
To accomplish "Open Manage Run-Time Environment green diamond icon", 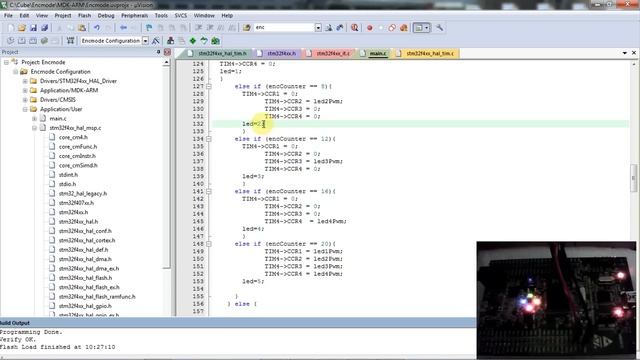I will click(x=193, y=41).
